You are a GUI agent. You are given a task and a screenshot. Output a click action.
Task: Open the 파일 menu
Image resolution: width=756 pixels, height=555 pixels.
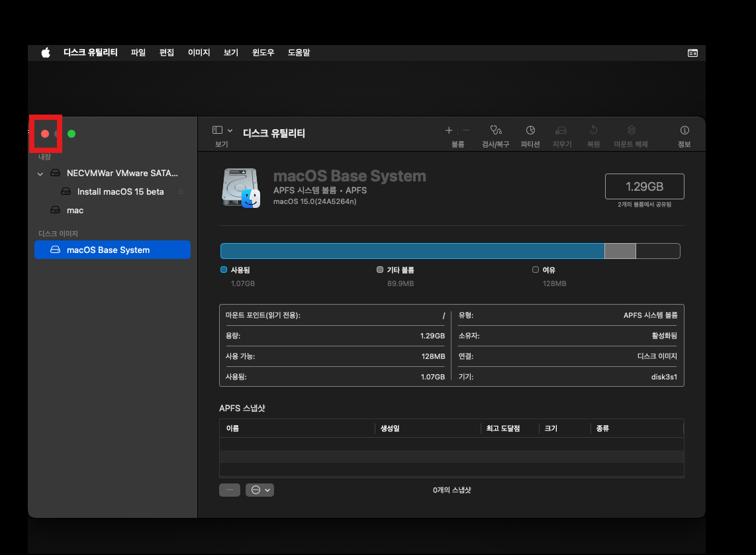click(138, 52)
